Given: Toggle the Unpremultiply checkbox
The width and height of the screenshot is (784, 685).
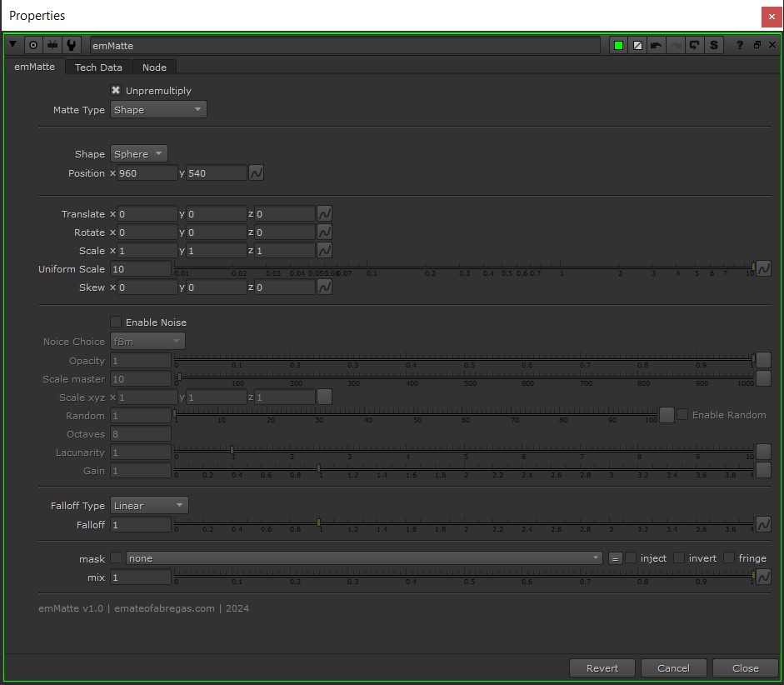Looking at the screenshot, I should 116,90.
